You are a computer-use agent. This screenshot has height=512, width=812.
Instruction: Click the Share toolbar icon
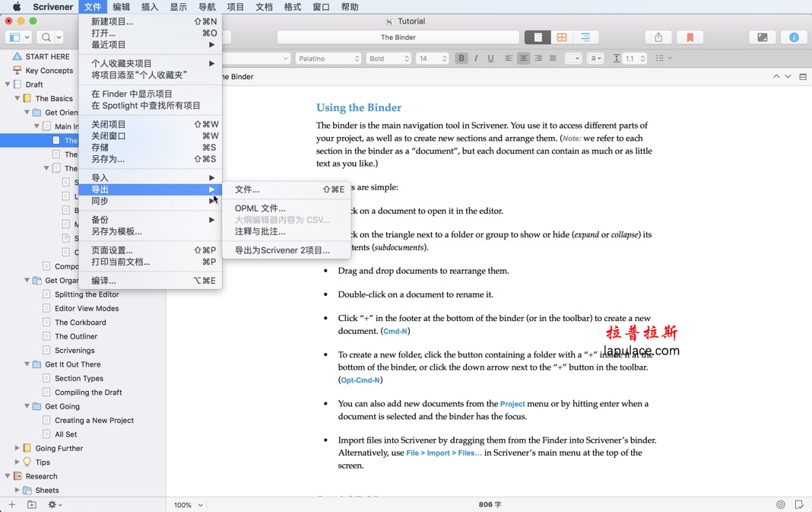658,37
